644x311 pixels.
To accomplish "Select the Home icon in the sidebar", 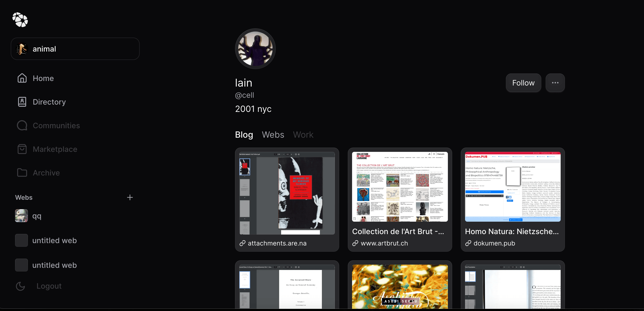I will (x=22, y=78).
